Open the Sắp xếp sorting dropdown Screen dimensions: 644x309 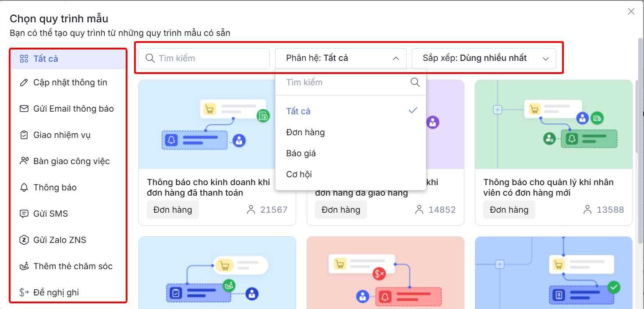pyautogui.click(x=484, y=58)
